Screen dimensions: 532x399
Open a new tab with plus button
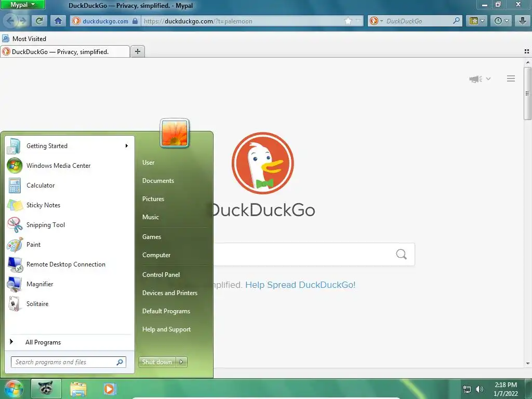click(x=137, y=51)
